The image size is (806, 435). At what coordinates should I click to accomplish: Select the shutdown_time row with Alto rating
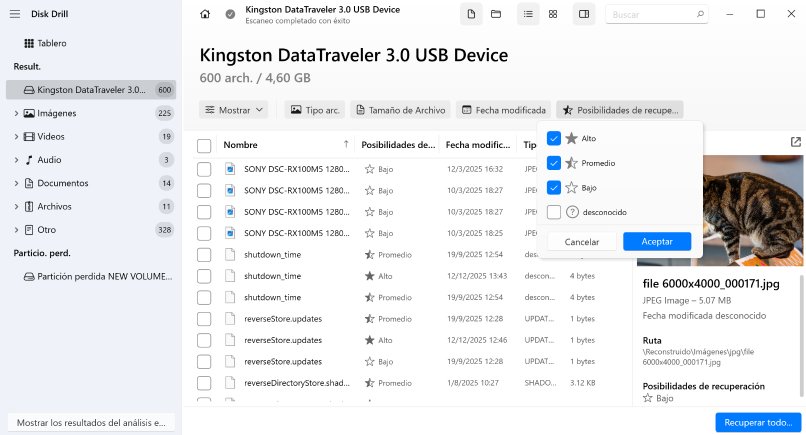click(414, 276)
